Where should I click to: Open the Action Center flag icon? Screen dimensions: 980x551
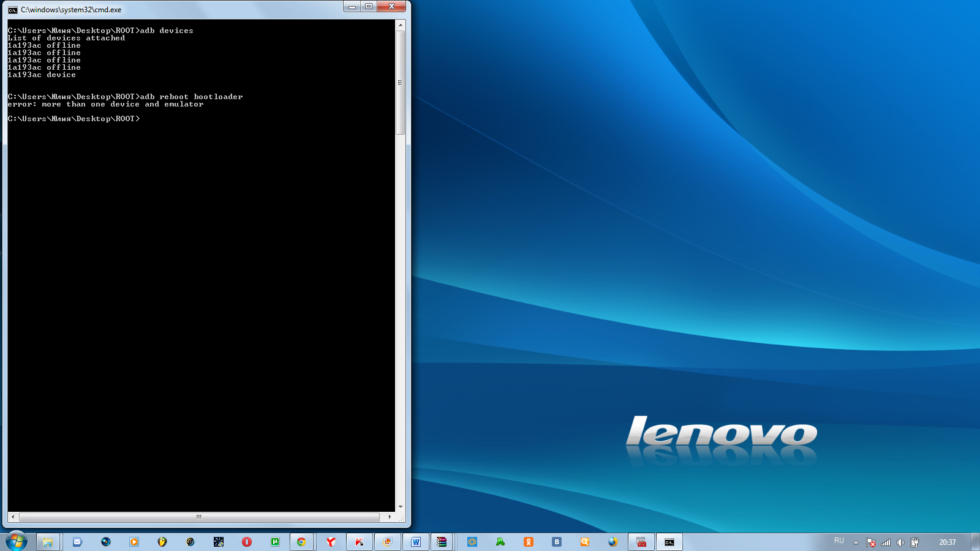tap(871, 542)
